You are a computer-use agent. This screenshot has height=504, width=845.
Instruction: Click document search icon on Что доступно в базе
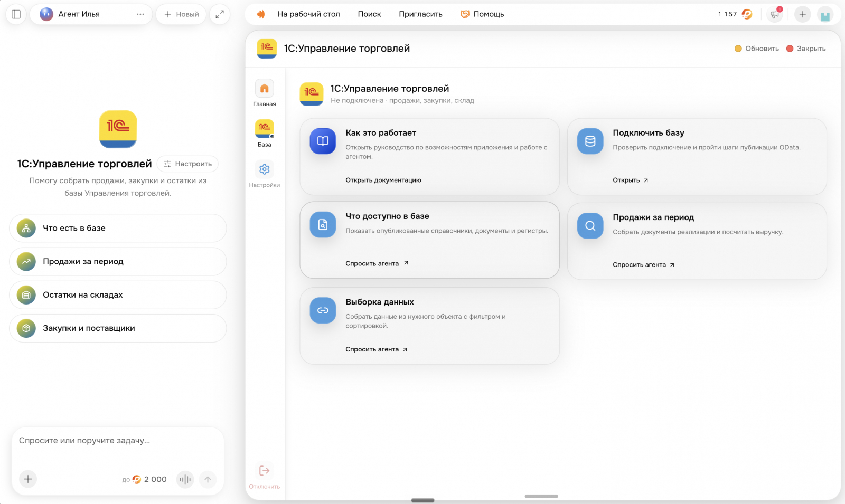[323, 224]
